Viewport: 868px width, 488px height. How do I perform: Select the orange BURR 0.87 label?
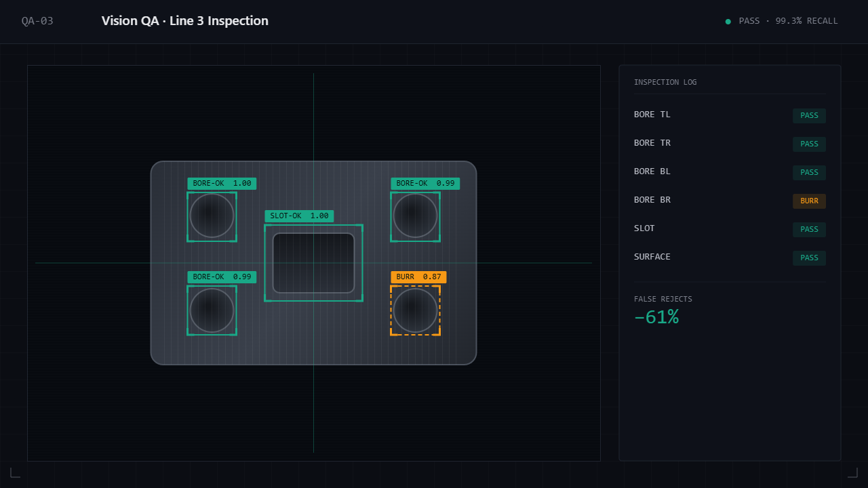point(418,277)
